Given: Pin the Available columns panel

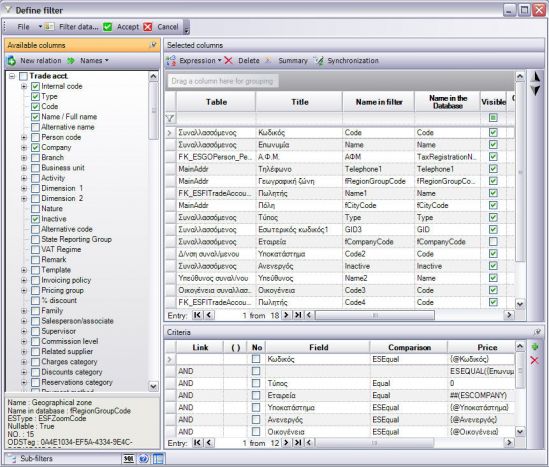Looking at the screenshot, I should (x=153, y=45).
